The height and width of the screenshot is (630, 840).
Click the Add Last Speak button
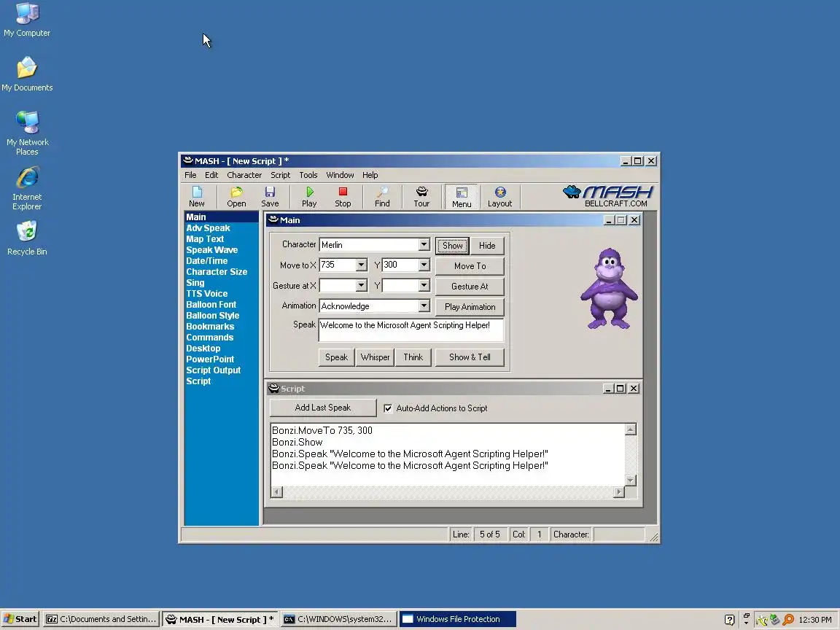(x=322, y=408)
